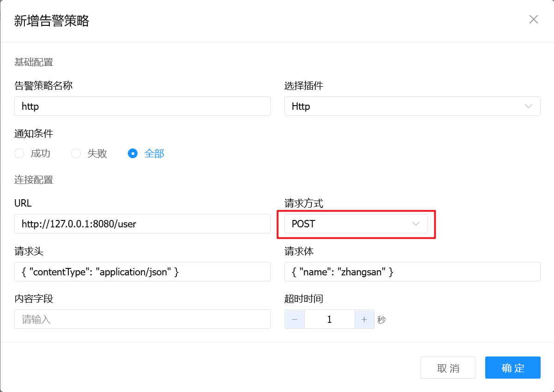Click the URL input field
The image size is (554, 392).
tap(142, 224)
